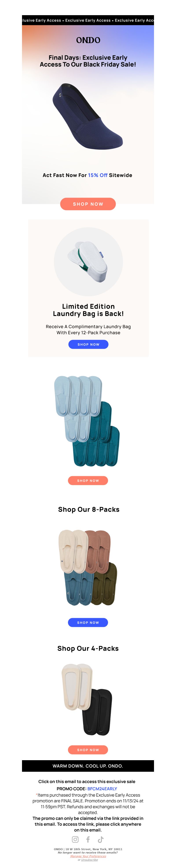The image size is (176, 868).
Task: Click the four-color 8-pack socks image
Action: (x=88, y=567)
